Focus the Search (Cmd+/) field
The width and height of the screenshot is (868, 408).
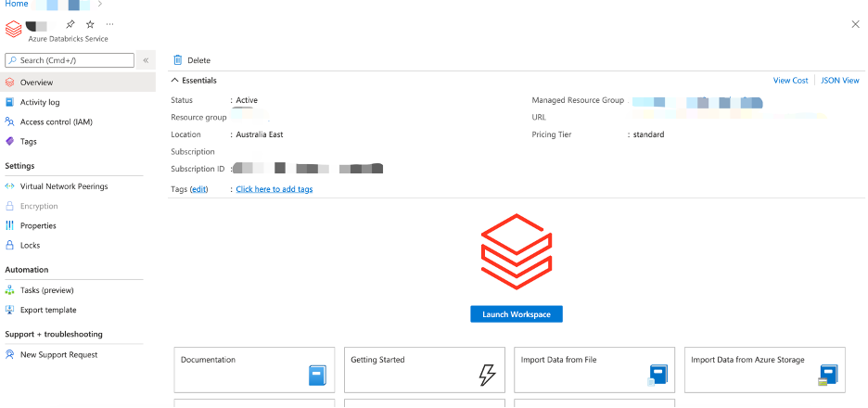click(x=70, y=60)
